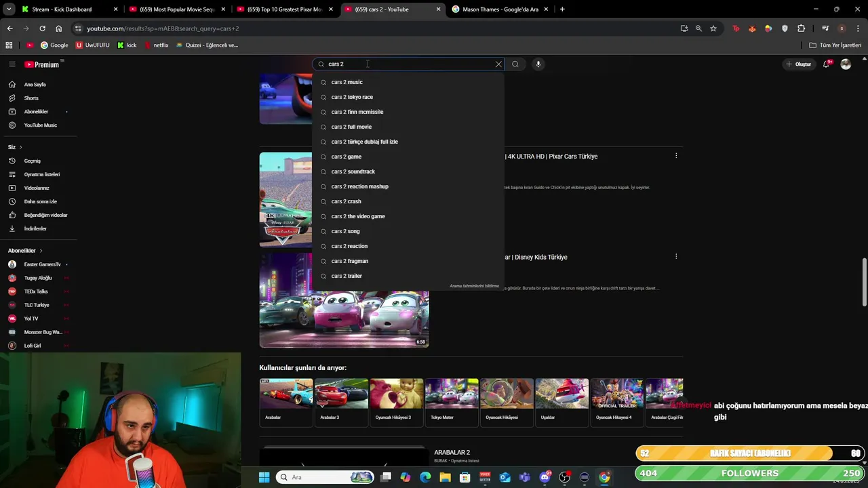This screenshot has width=868, height=488.
Task: Select suggestion 'cars 2 finn mcmissile'
Action: click(408, 112)
